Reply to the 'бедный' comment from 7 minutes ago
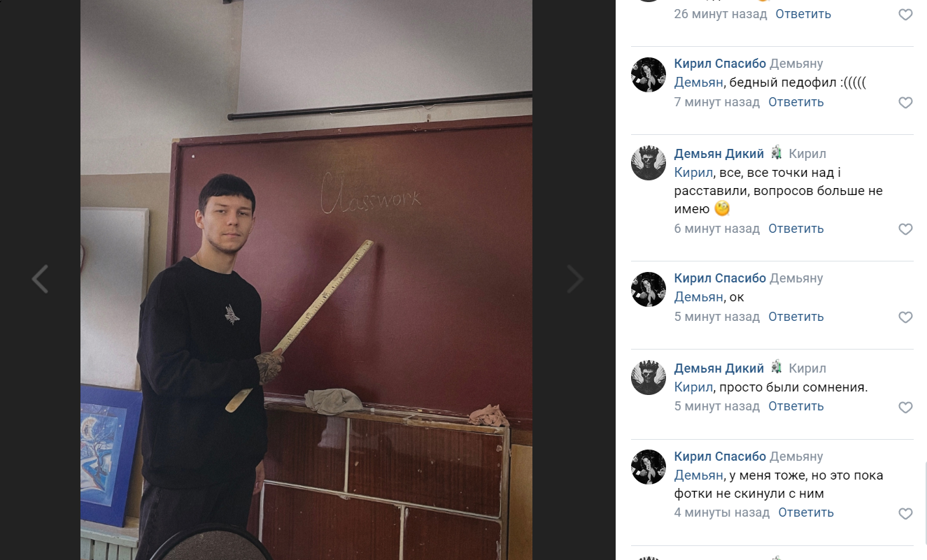The height and width of the screenshot is (560, 927). (x=796, y=102)
